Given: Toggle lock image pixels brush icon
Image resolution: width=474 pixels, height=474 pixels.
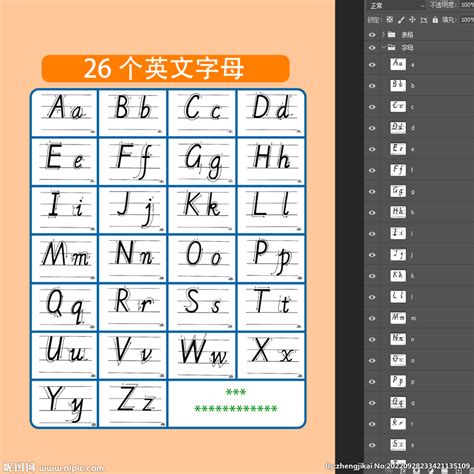Looking at the screenshot, I should 401,20.
